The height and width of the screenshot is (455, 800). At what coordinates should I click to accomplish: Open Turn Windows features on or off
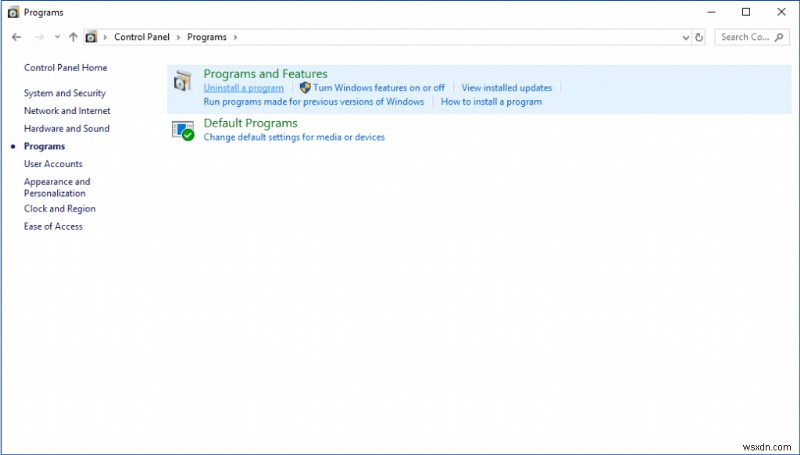pos(379,88)
